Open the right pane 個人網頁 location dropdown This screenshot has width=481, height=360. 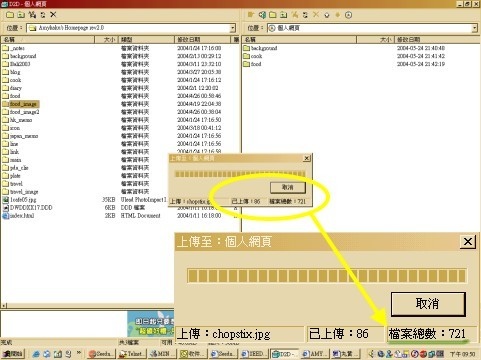tap(475, 28)
